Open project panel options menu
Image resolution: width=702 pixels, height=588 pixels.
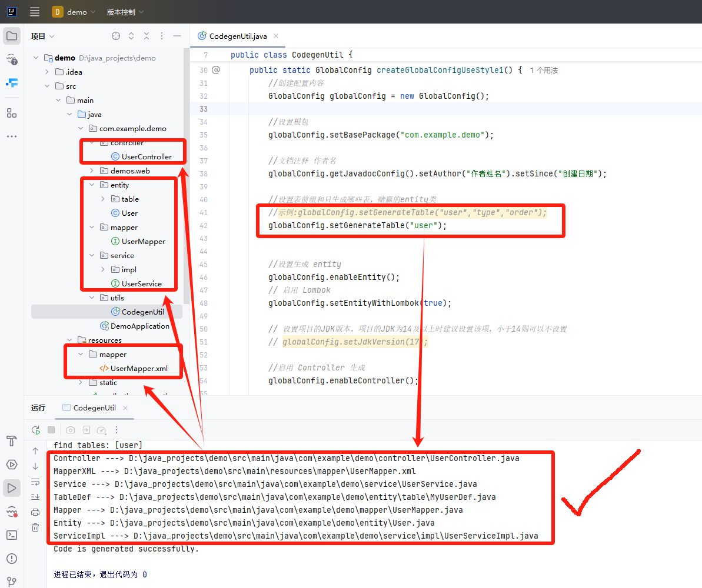pyautogui.click(x=162, y=36)
